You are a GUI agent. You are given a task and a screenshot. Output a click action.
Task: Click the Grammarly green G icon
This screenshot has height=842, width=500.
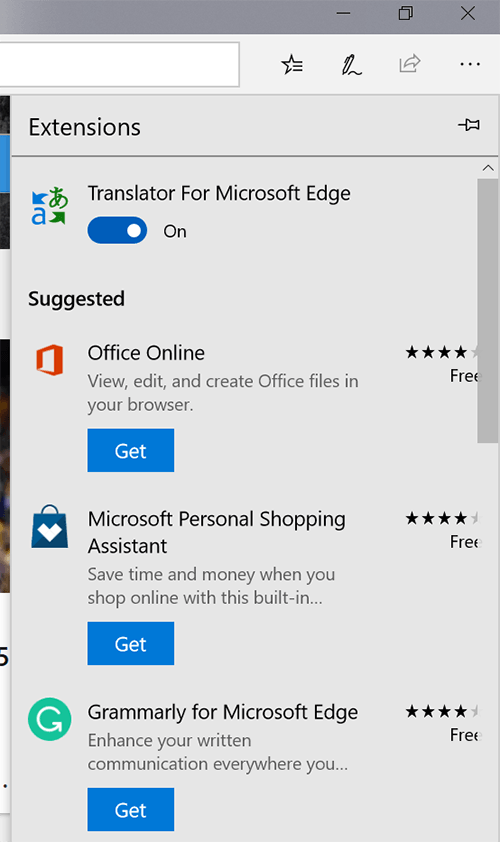(x=49, y=719)
